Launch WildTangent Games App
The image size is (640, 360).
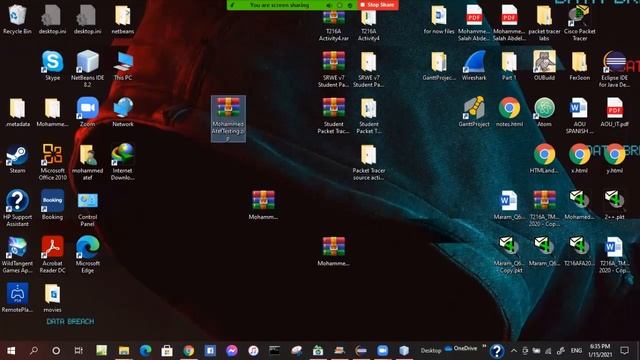click(17, 255)
